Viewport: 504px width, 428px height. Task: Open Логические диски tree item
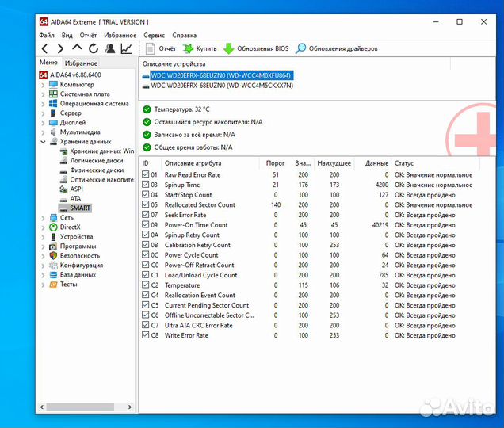point(92,160)
